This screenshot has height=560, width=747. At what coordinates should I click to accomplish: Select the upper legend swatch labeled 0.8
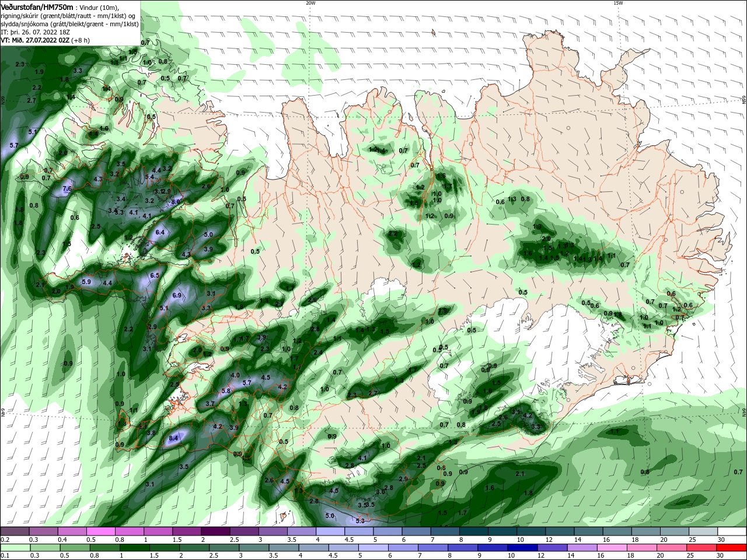(x=129, y=531)
